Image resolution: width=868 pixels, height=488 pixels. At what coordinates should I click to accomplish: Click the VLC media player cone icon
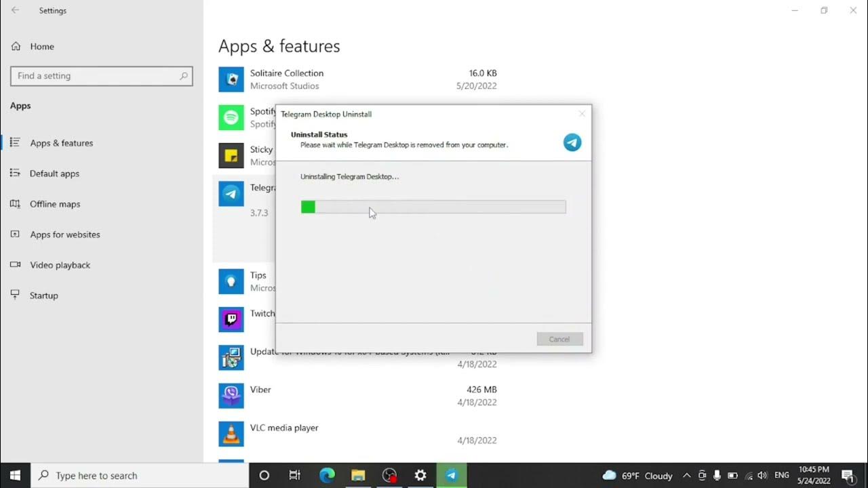[231, 434]
